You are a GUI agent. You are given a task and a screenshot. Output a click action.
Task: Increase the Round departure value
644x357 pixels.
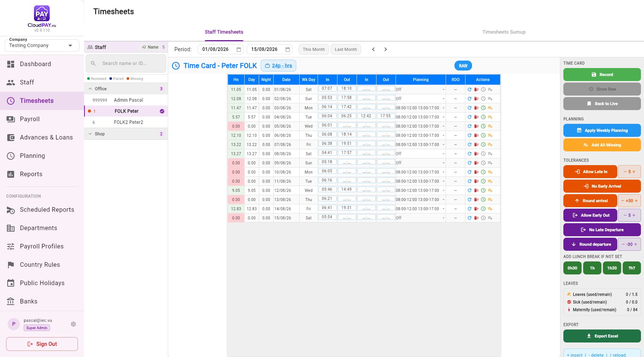tap(636, 244)
